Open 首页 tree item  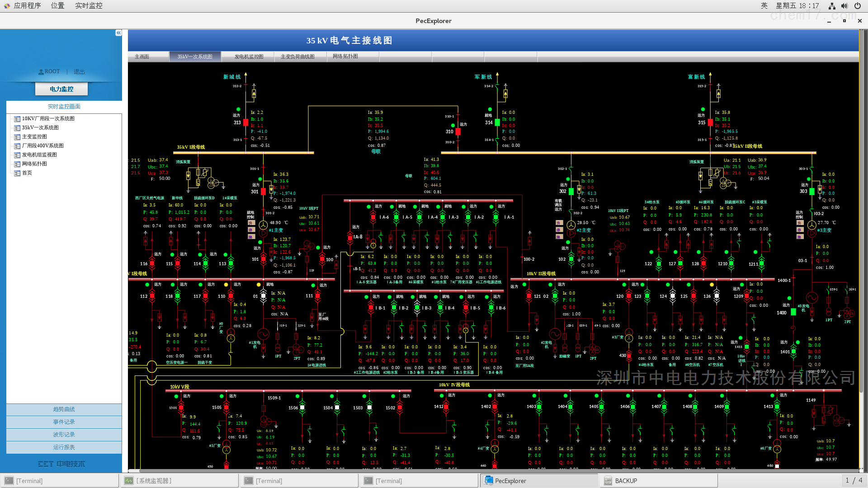coord(27,173)
